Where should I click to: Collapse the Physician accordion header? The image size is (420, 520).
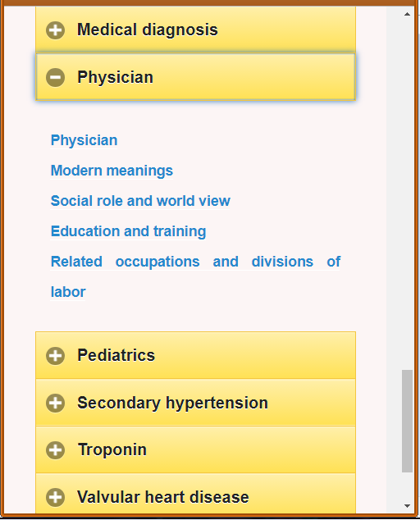coord(196,77)
